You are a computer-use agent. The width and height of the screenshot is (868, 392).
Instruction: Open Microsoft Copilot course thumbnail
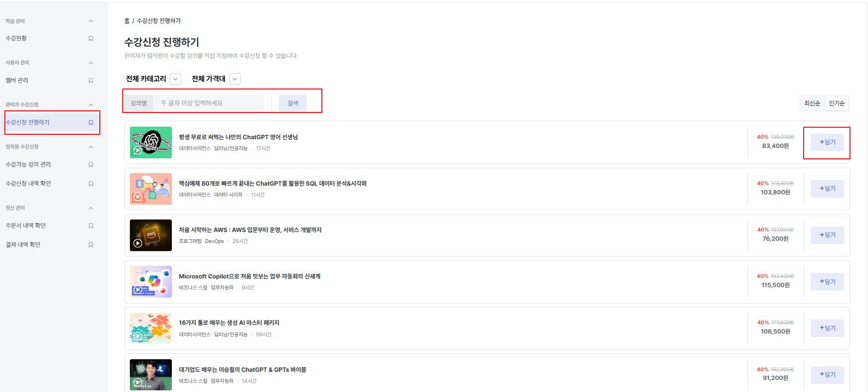click(151, 282)
